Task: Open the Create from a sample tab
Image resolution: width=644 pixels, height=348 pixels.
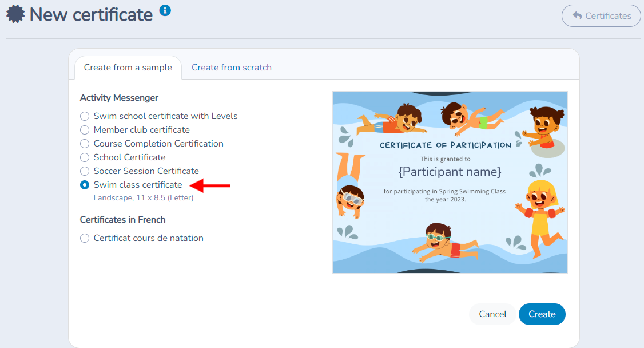Action: click(x=128, y=68)
